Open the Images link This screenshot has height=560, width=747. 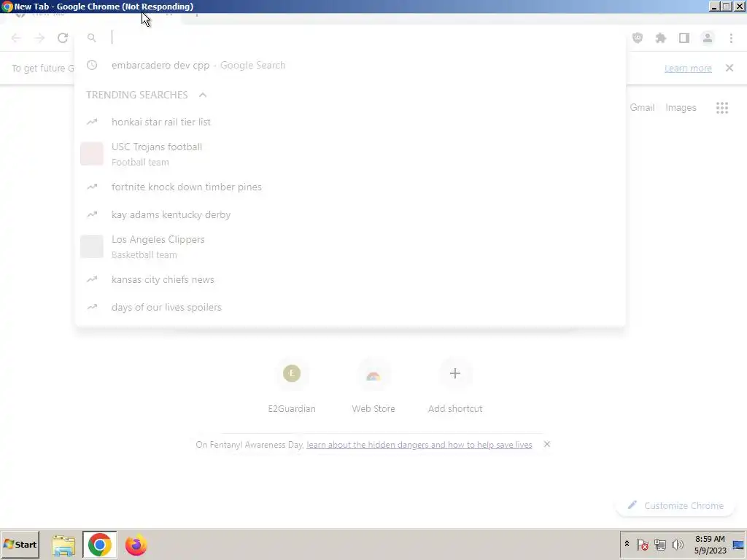681,108
